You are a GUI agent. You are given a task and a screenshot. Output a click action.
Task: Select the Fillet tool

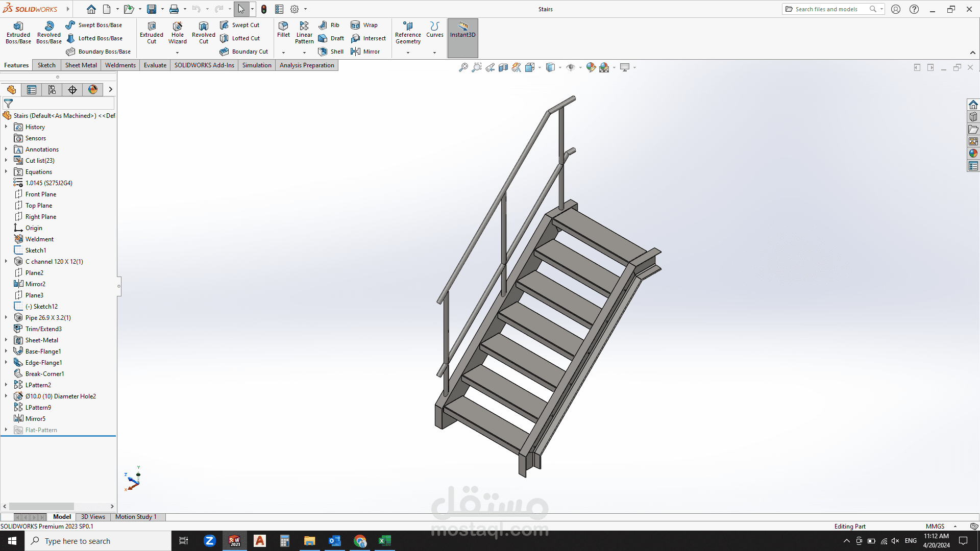tap(283, 30)
